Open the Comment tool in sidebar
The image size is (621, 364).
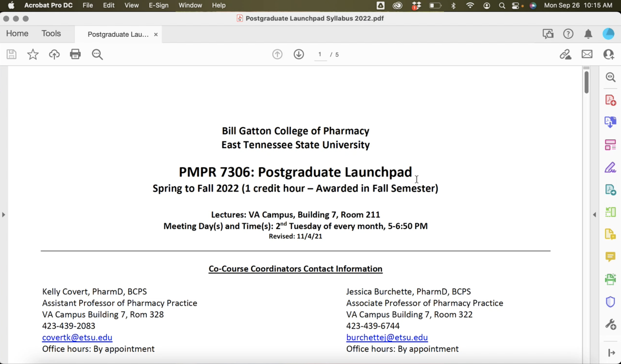(610, 257)
